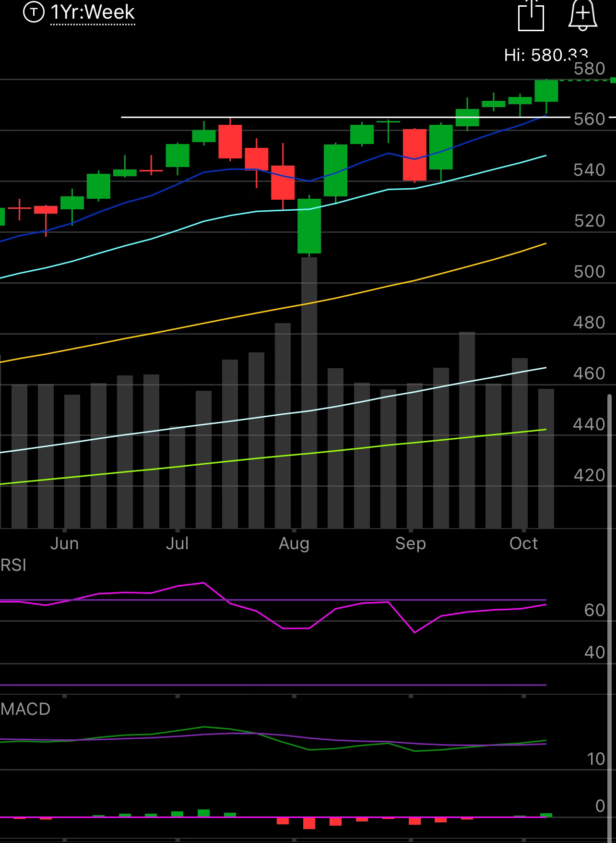Image resolution: width=616 pixels, height=843 pixels.
Task: Add a price alert with bell icon
Action: click(x=582, y=14)
